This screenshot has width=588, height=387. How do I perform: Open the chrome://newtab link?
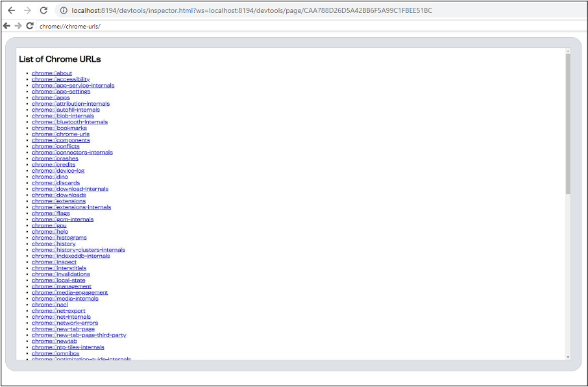click(x=55, y=341)
